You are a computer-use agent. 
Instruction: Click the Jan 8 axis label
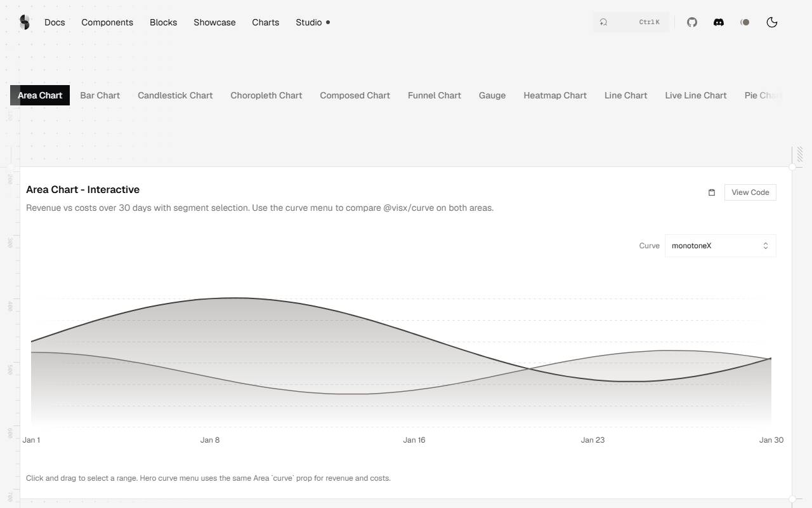click(210, 440)
